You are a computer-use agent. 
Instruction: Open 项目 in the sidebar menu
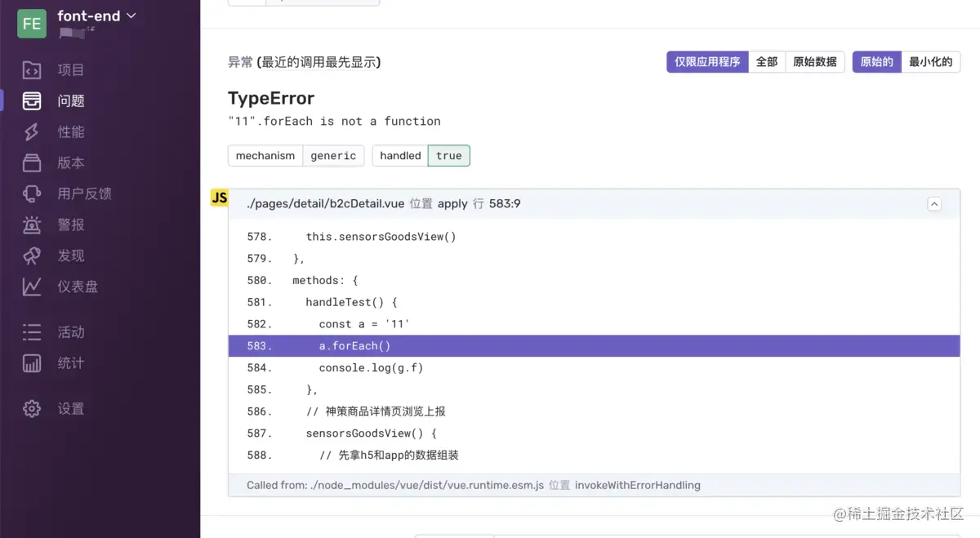point(71,70)
